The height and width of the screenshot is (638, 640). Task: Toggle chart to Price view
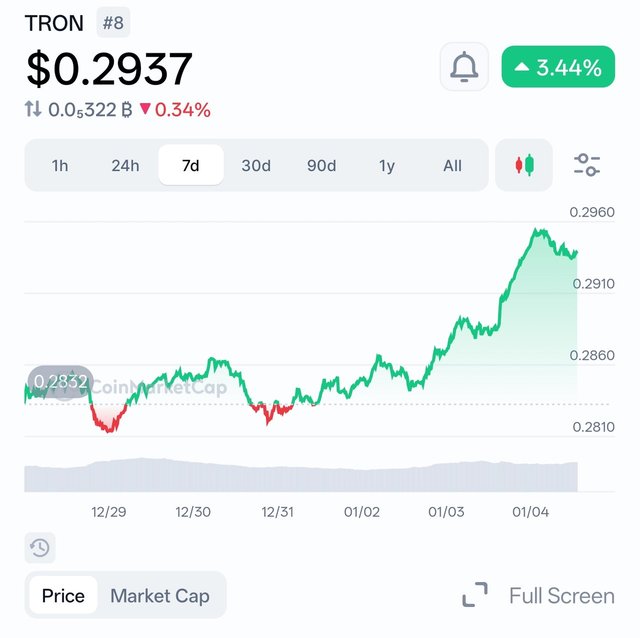pos(63,596)
